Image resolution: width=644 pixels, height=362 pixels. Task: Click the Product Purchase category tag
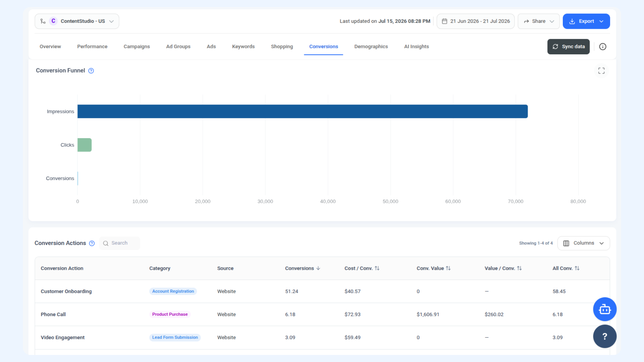[170, 314]
